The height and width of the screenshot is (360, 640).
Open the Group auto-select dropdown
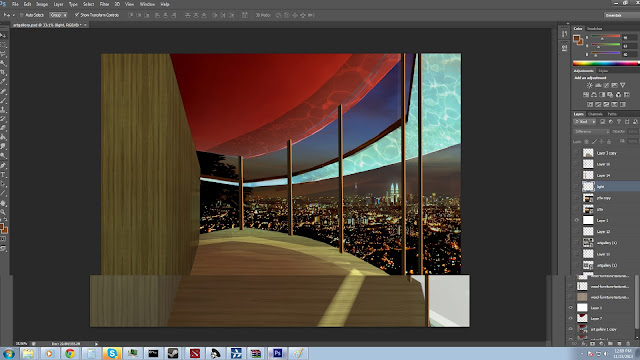point(58,15)
